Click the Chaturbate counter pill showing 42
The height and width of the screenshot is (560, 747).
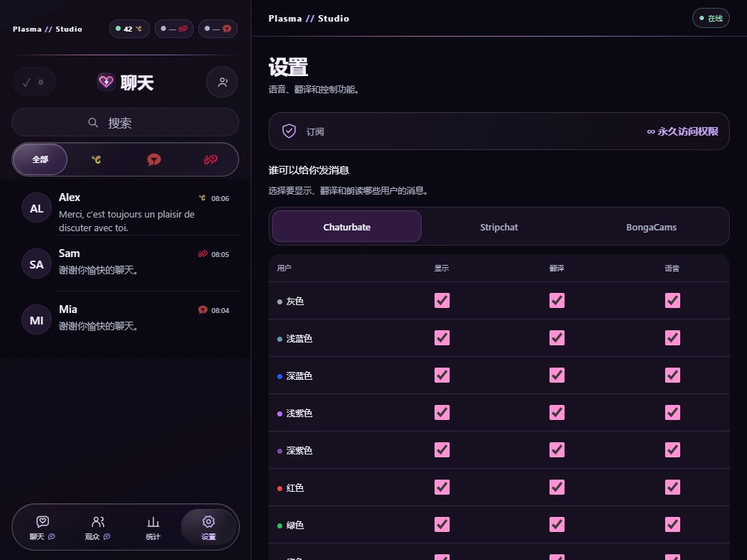(x=129, y=29)
